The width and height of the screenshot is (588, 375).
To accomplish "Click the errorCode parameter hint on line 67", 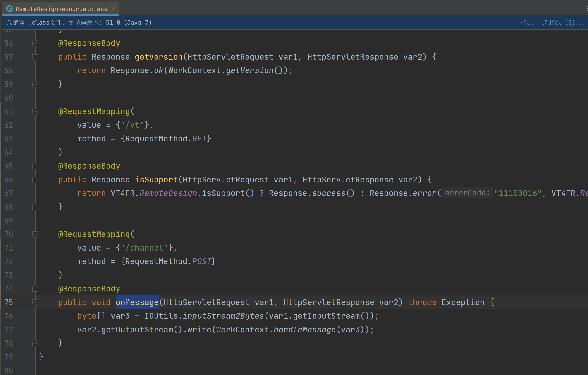I will coord(467,193).
